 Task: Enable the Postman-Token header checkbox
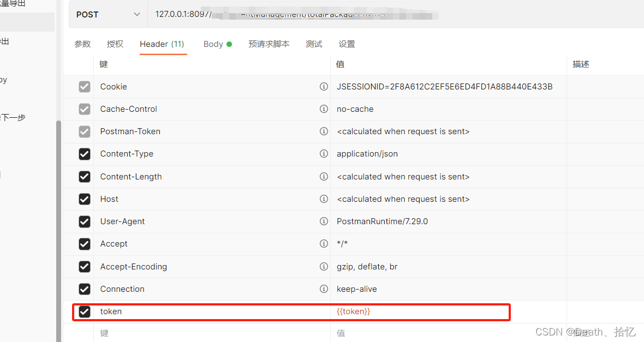[x=85, y=131]
